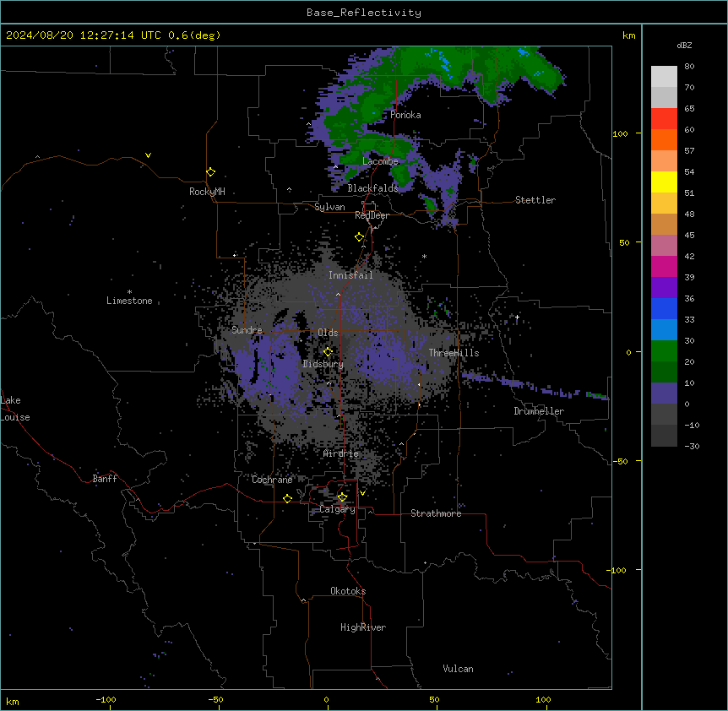Click the Olds label
The height and width of the screenshot is (711, 728).
coord(328,333)
